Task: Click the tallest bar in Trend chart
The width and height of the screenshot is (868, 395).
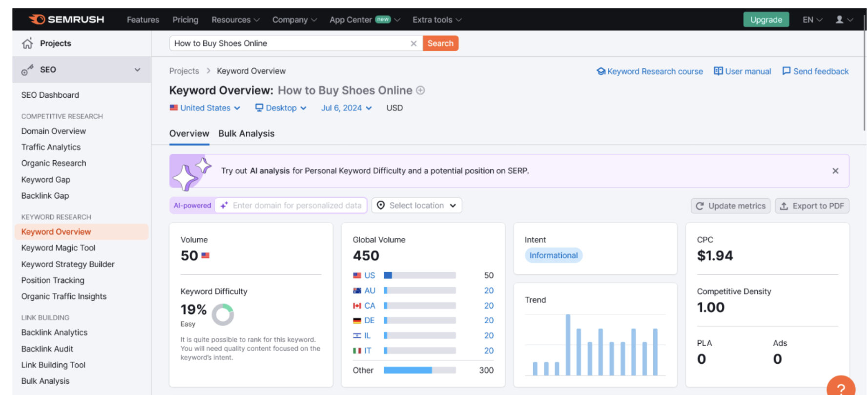Action: coord(568,345)
